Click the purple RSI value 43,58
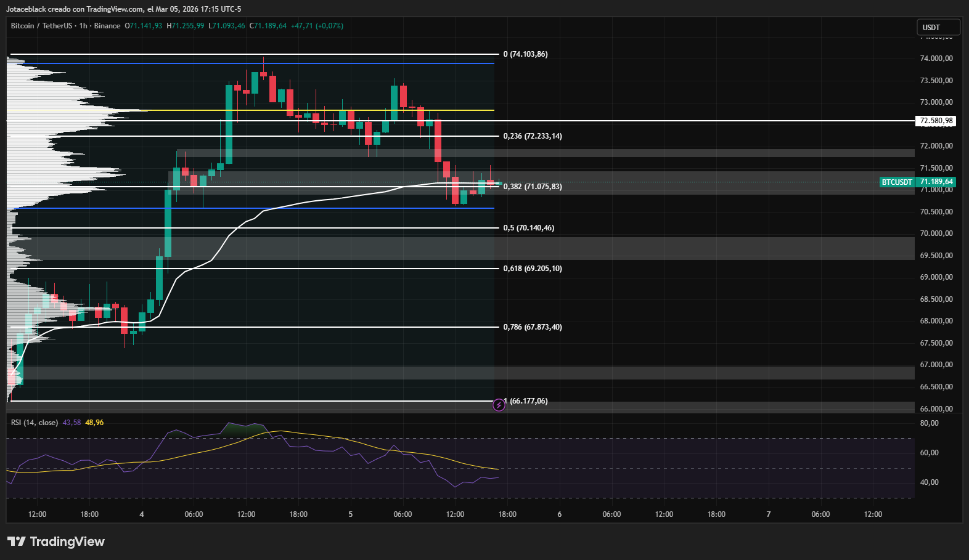Screen dimensions: 969x560 point(72,423)
